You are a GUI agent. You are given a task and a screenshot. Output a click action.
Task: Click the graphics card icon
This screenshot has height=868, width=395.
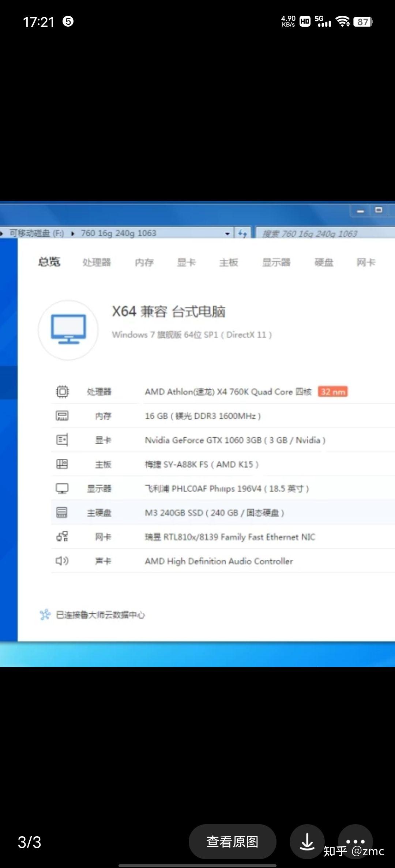(x=62, y=440)
